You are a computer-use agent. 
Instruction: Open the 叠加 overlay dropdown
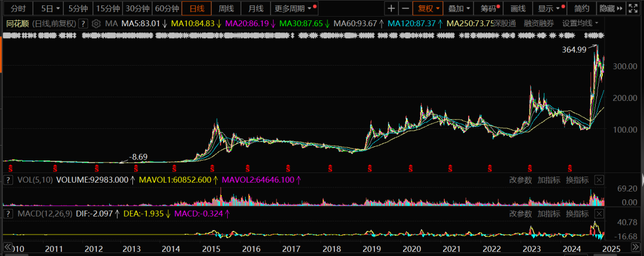[458, 8]
